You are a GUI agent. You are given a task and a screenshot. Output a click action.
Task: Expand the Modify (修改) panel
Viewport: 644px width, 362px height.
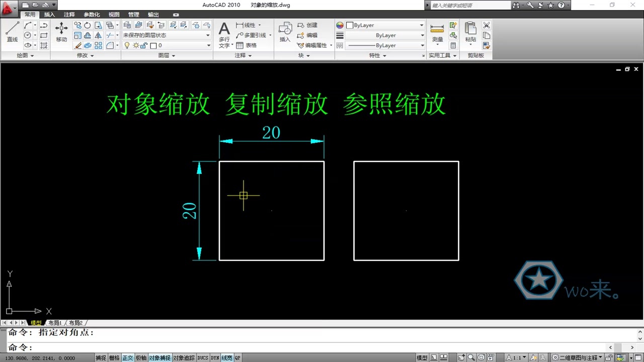coord(86,55)
